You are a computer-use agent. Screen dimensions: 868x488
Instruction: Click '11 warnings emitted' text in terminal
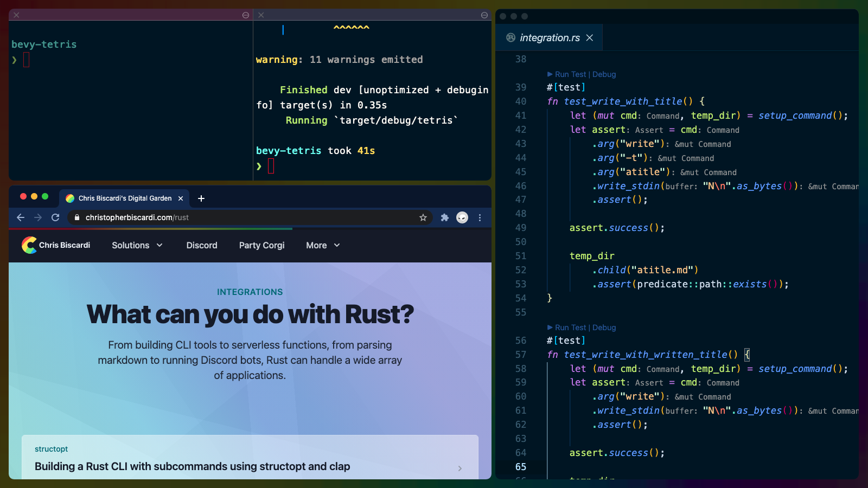366,60
